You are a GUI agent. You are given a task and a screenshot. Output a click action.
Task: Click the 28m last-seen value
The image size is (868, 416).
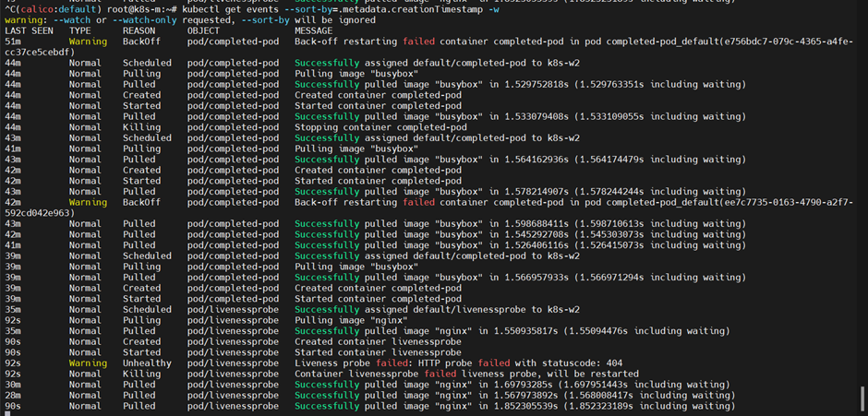coord(13,395)
